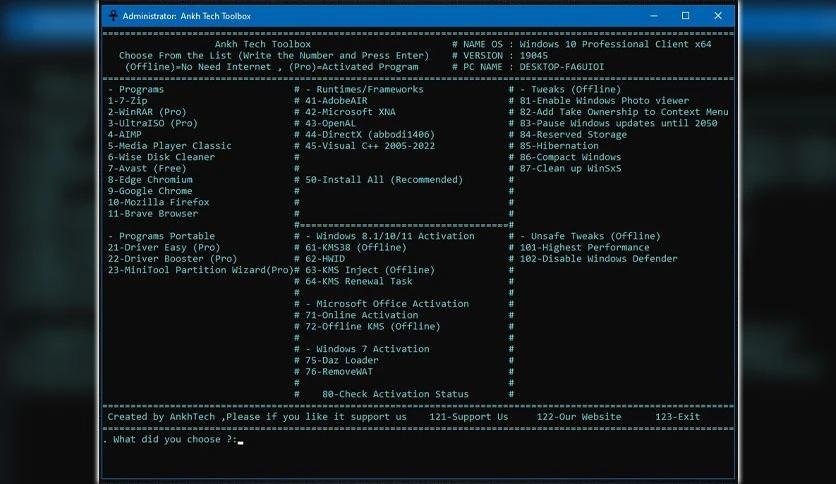Maximize the Toolbox console window
The width and height of the screenshot is (836, 484).
pyautogui.click(x=686, y=16)
